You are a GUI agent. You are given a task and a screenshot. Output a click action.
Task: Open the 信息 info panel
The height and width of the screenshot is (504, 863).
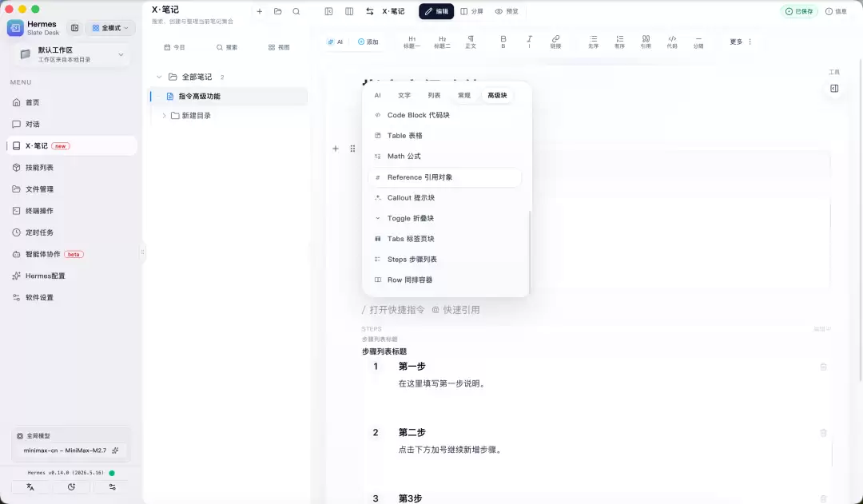pos(836,11)
